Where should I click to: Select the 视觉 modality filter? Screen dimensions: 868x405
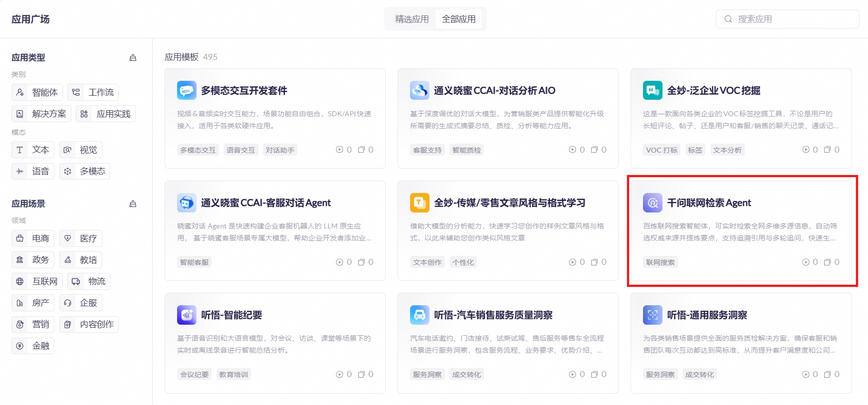(81, 150)
